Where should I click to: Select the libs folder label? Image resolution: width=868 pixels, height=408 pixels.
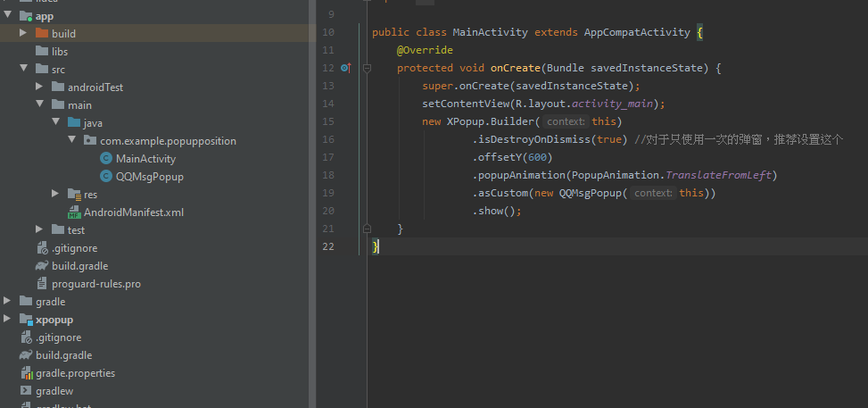tap(60, 52)
